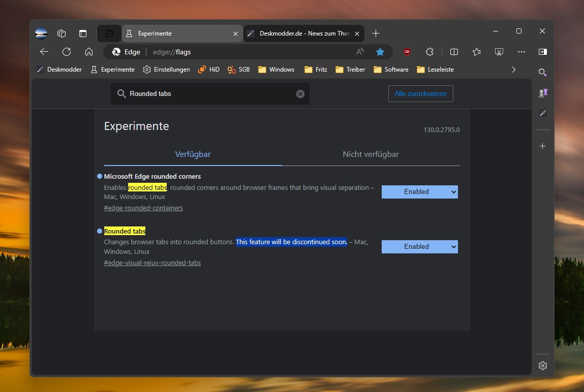Open the Settings and more menu
This screenshot has width=584, height=392.
point(521,52)
